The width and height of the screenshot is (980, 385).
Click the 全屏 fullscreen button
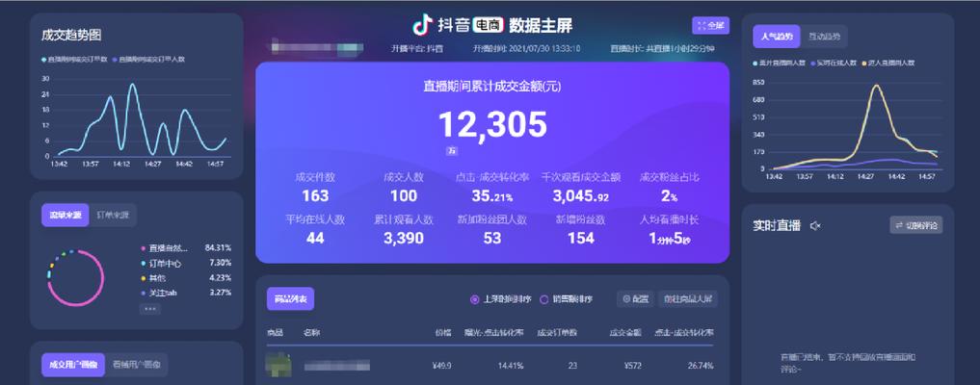click(x=710, y=26)
